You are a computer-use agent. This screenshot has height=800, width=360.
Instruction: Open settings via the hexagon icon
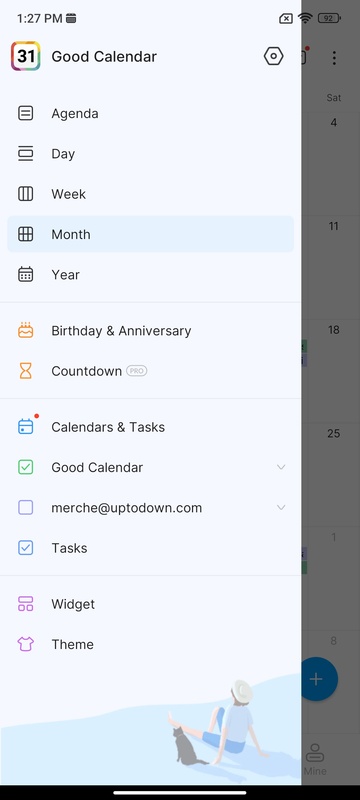click(x=273, y=56)
